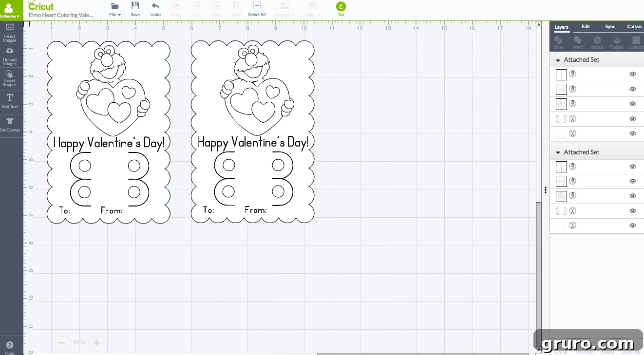Click the Flatten tool icon
This screenshot has height=355, width=644.
[617, 43]
